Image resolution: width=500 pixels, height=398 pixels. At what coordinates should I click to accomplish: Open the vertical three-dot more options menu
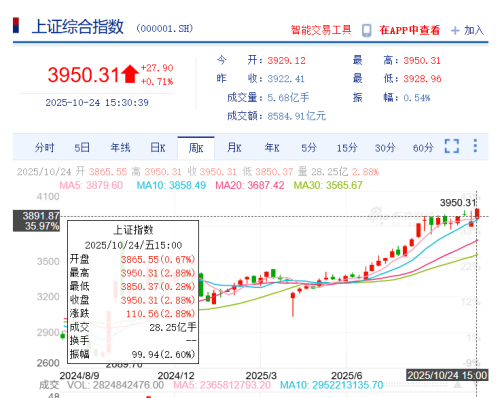(475, 146)
